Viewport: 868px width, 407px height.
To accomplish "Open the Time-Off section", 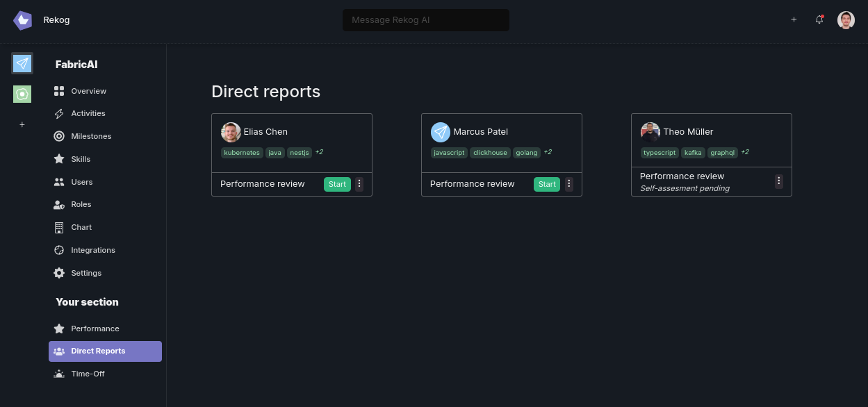I will point(88,374).
